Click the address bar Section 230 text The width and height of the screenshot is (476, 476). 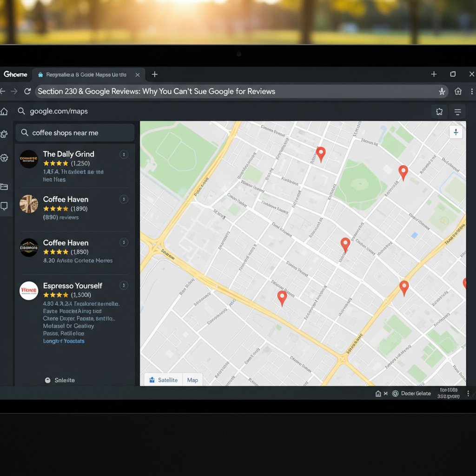[x=156, y=92]
